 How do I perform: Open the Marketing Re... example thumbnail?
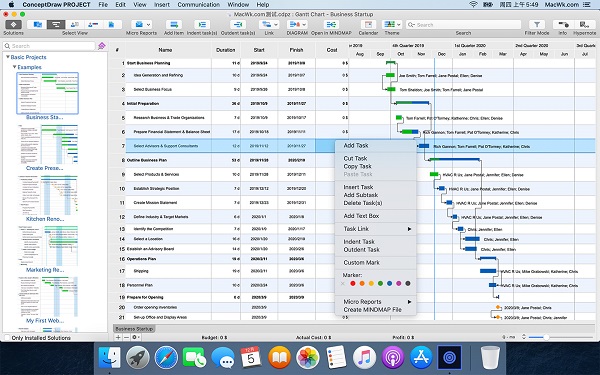(47, 246)
